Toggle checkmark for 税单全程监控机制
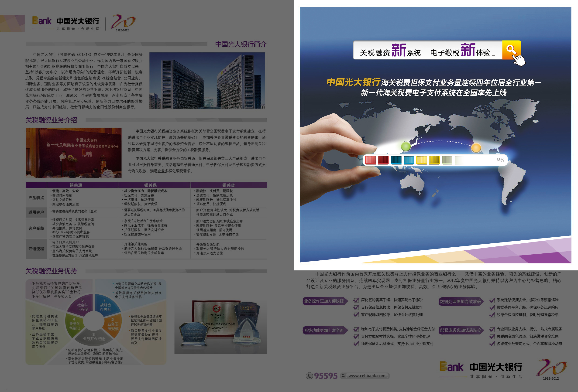The width and height of the screenshot is (578, 392). pyautogui.click(x=492, y=315)
